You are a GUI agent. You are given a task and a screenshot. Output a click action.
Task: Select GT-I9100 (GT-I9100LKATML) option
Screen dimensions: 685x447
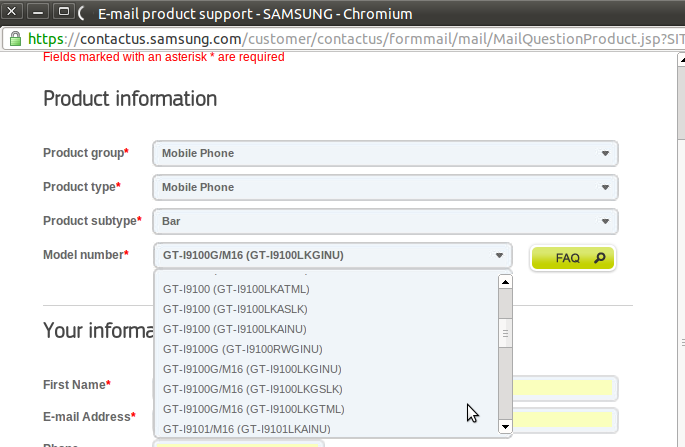(x=236, y=289)
